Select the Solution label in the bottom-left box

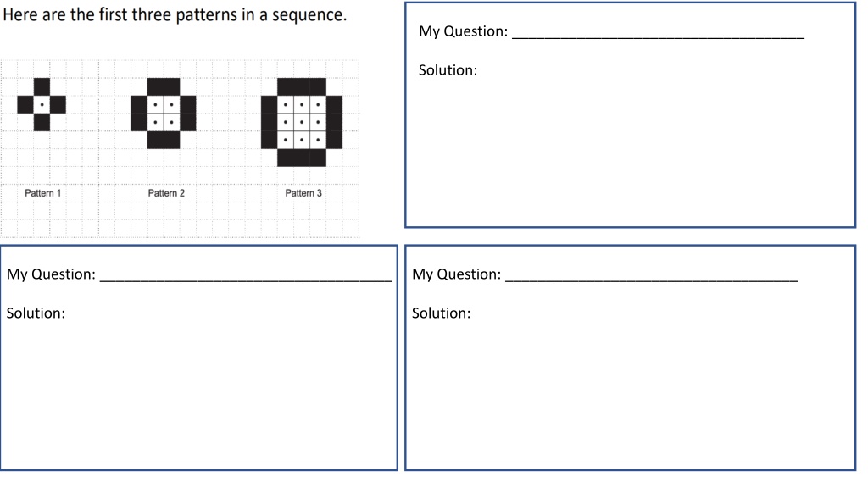coord(36,313)
